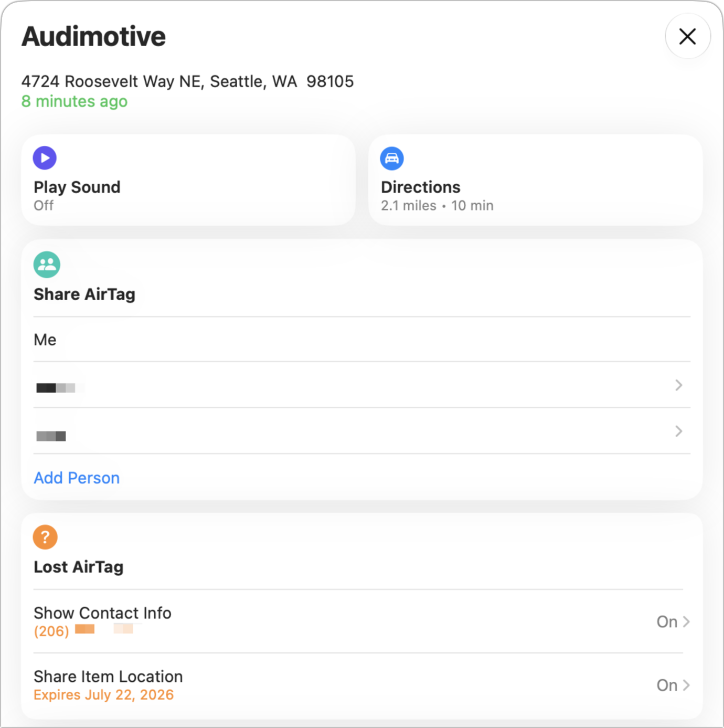Close the Audimotive panel with the X
The height and width of the screenshot is (728, 724).
pyautogui.click(x=687, y=36)
